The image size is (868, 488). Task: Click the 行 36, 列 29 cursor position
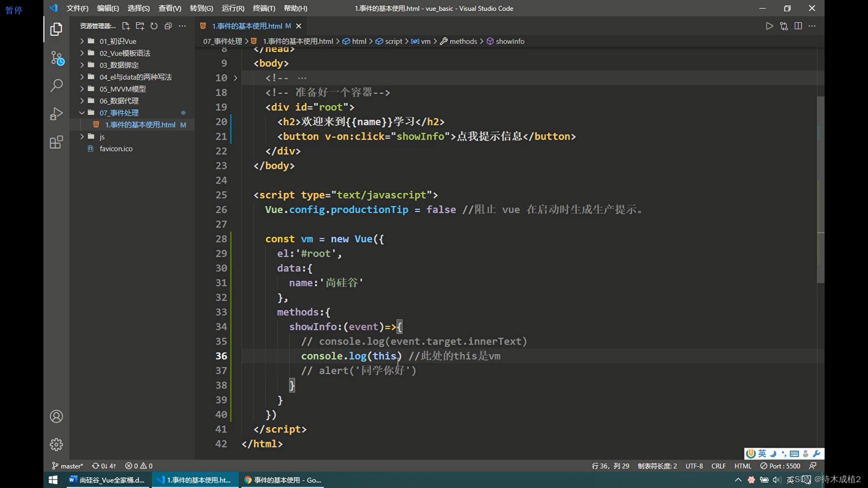[x=610, y=466]
